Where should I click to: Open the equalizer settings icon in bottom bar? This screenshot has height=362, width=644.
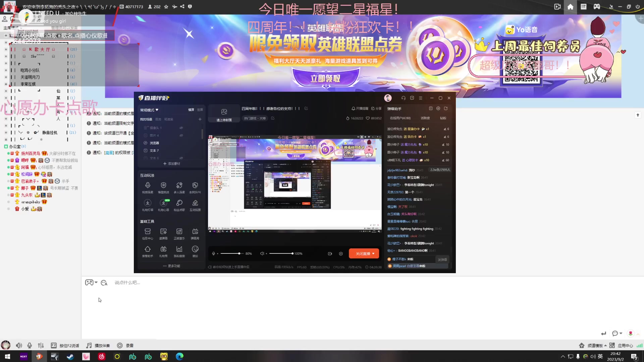coord(341,254)
